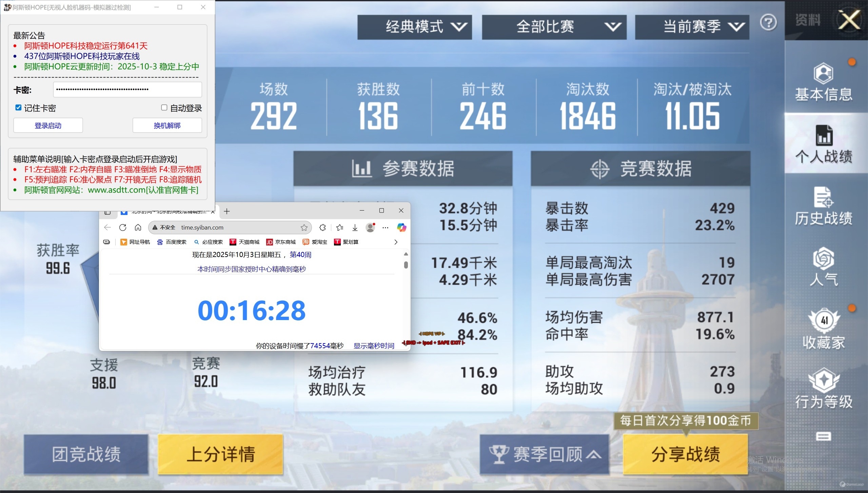The image size is (868, 493).
Task: Click the browser refresh icon
Action: pos(123,228)
